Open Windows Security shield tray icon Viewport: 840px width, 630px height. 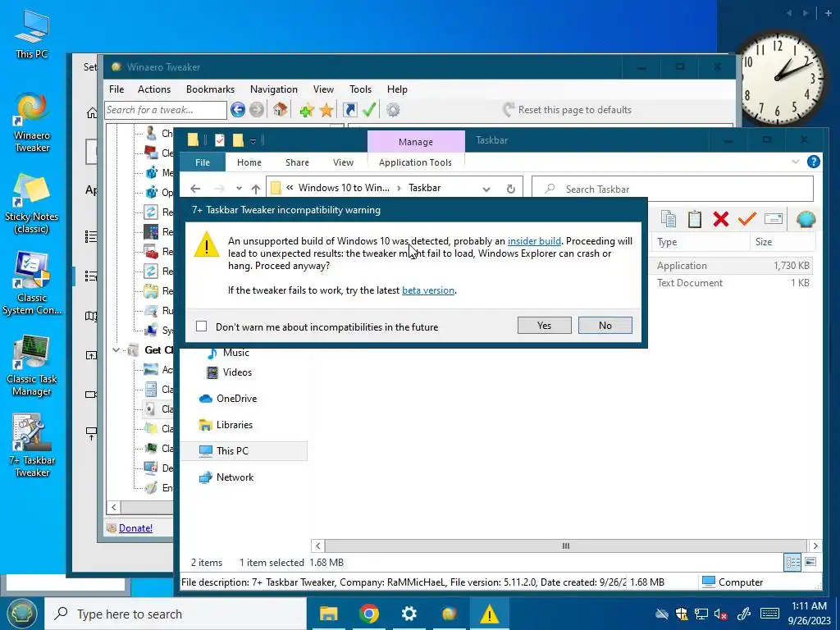[x=682, y=614]
